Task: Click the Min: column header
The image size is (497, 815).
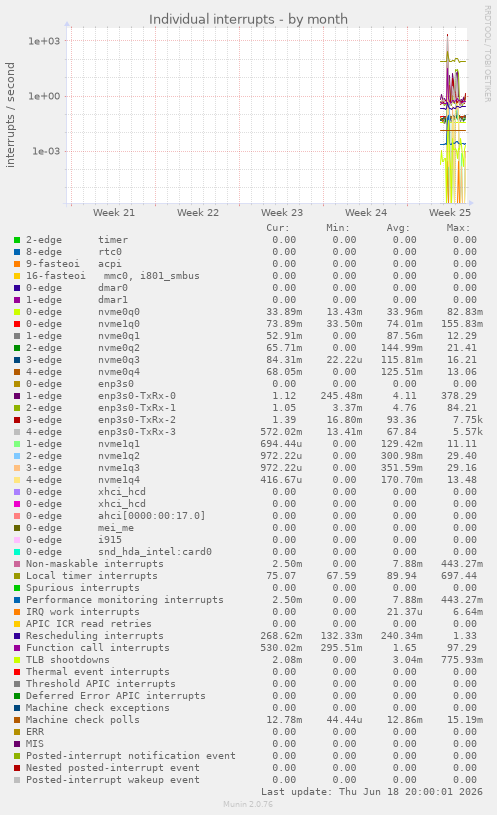Action: (338, 228)
